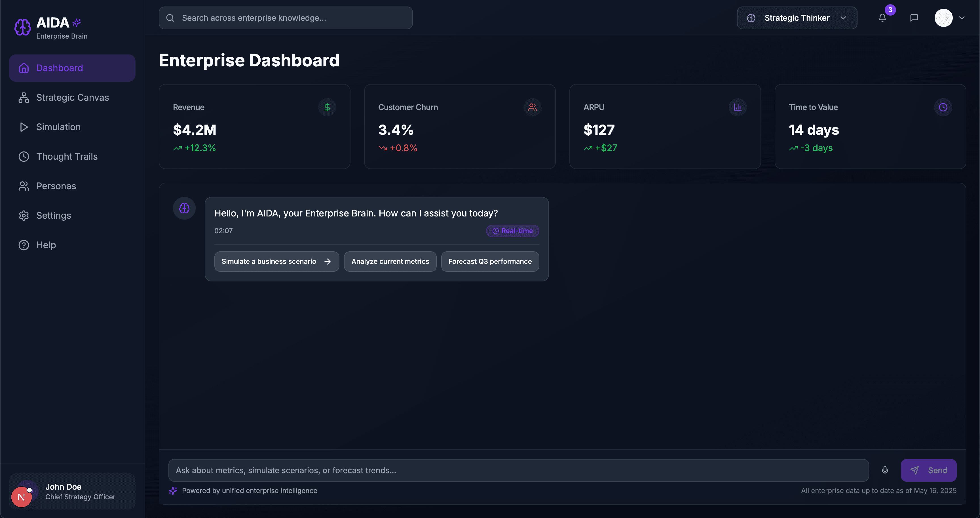Expand the user avatar menu chevron

point(962,18)
